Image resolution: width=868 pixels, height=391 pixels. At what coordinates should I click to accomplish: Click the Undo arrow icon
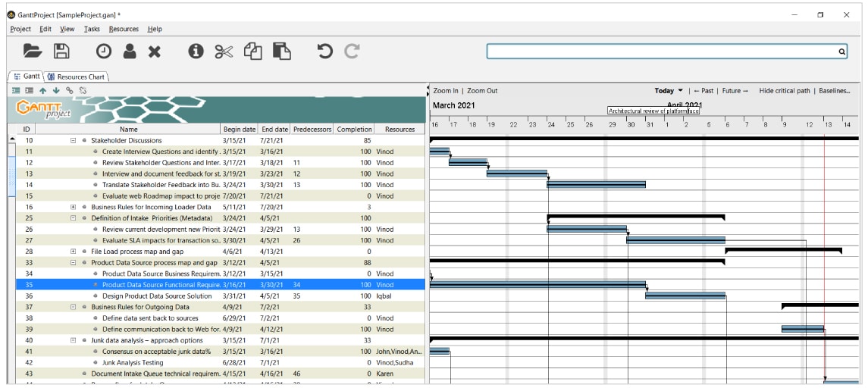pos(324,51)
